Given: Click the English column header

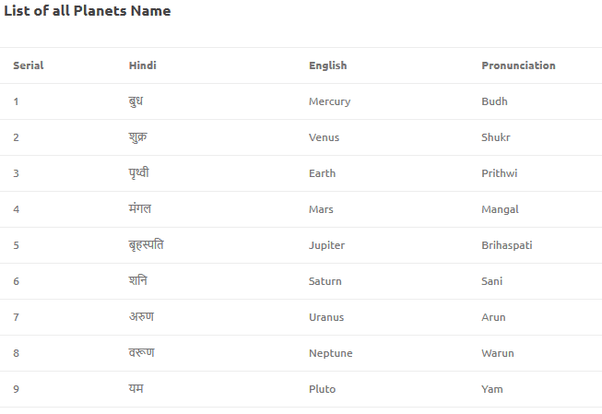Looking at the screenshot, I should point(328,66).
